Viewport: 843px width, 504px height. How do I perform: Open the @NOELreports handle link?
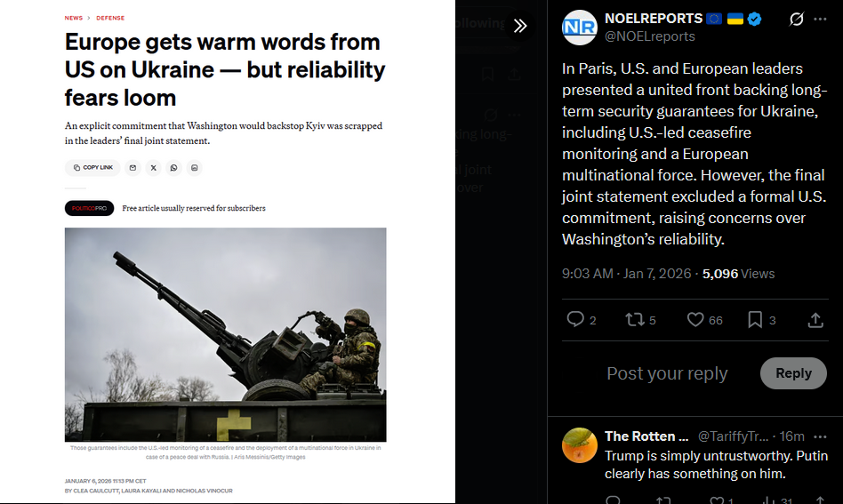point(649,36)
